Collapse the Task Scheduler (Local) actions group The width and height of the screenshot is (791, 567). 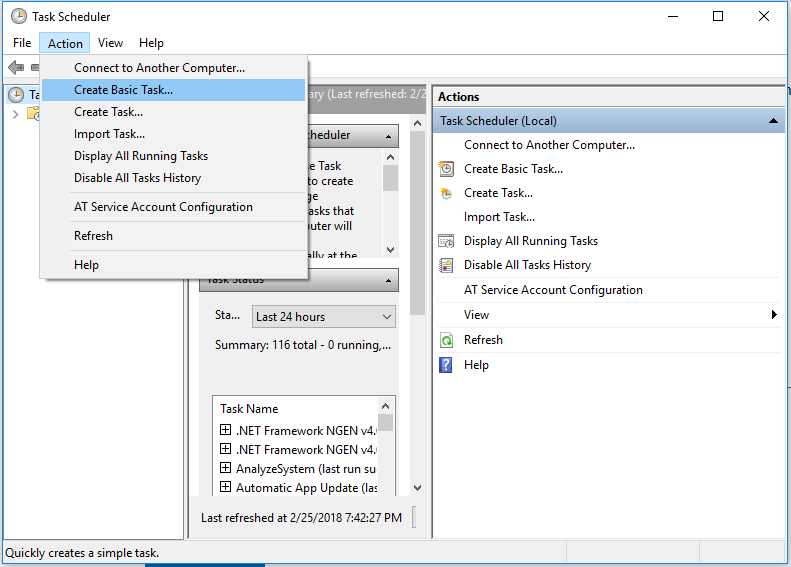(x=773, y=121)
